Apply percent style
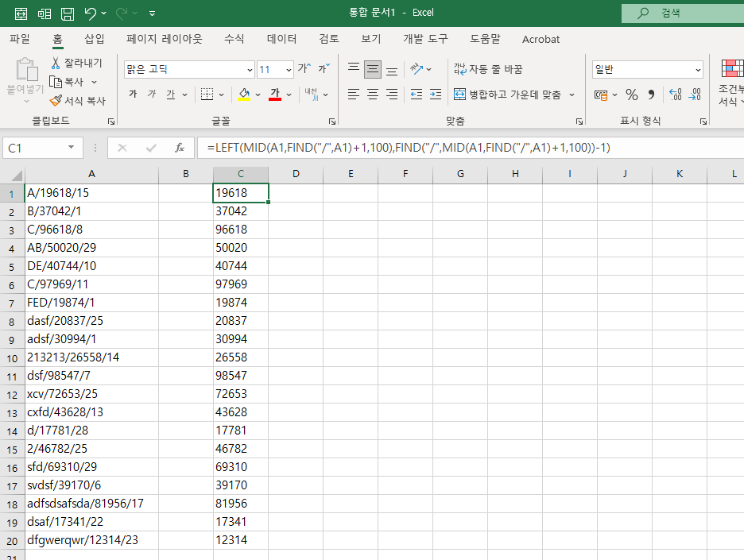 tap(632, 95)
